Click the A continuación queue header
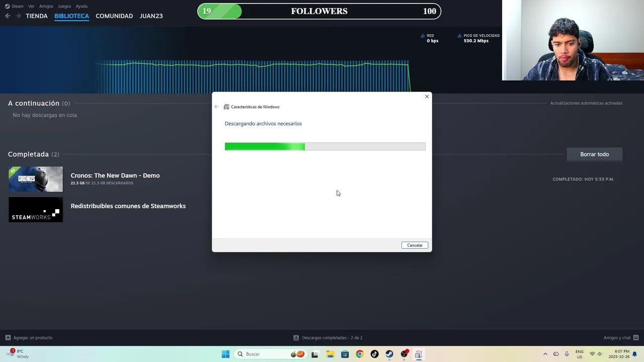The image size is (644, 362). coord(39,103)
